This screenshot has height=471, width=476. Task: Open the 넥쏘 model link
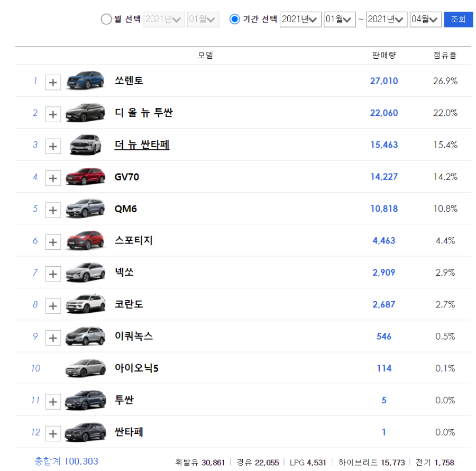(x=124, y=272)
